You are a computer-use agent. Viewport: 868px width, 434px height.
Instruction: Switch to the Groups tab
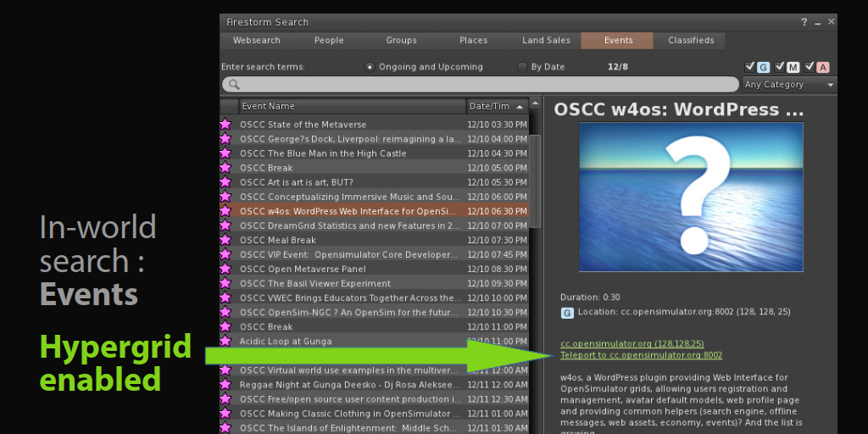(401, 41)
